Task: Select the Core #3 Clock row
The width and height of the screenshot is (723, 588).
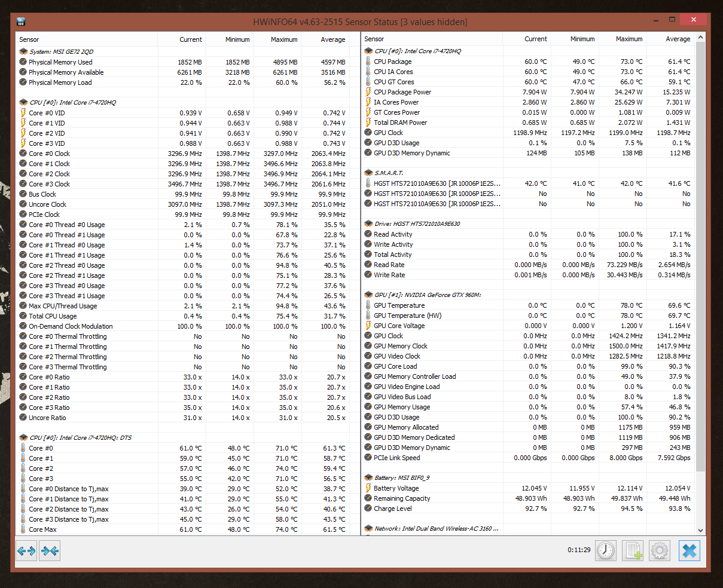Action: pyautogui.click(x=183, y=184)
